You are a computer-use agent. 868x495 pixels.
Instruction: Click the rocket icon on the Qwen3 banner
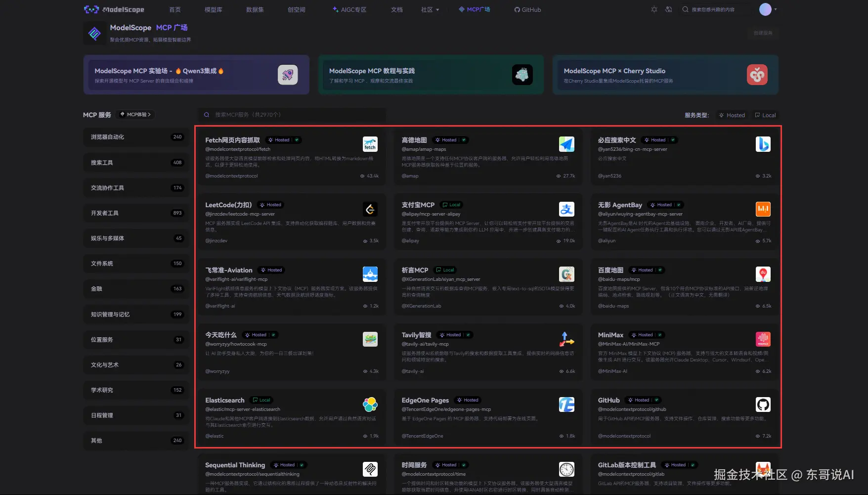click(288, 75)
